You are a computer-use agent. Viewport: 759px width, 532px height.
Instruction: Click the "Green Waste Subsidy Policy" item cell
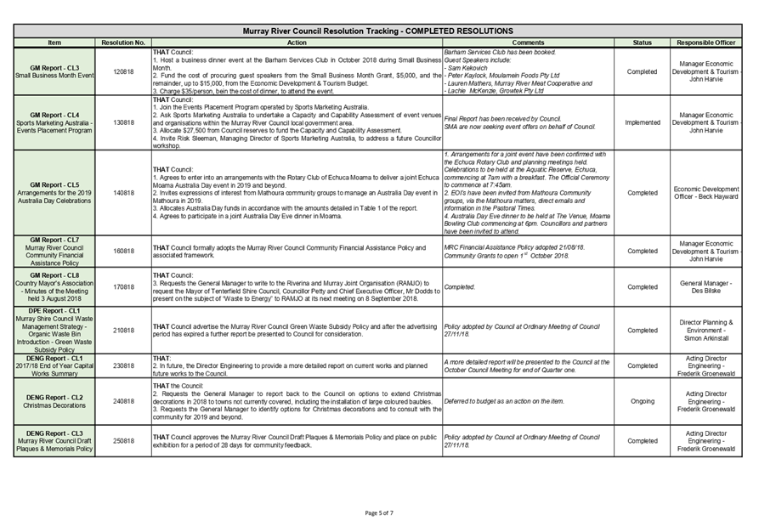[54, 330]
